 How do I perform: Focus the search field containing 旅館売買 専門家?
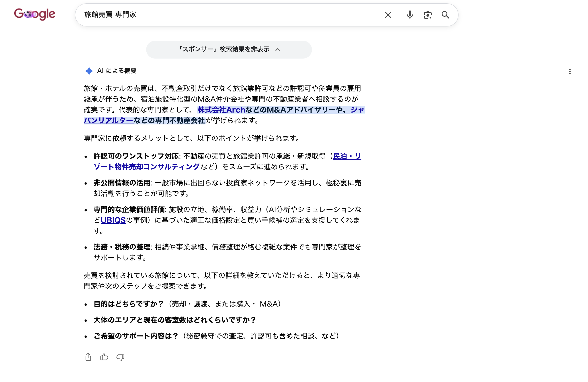coord(230,15)
